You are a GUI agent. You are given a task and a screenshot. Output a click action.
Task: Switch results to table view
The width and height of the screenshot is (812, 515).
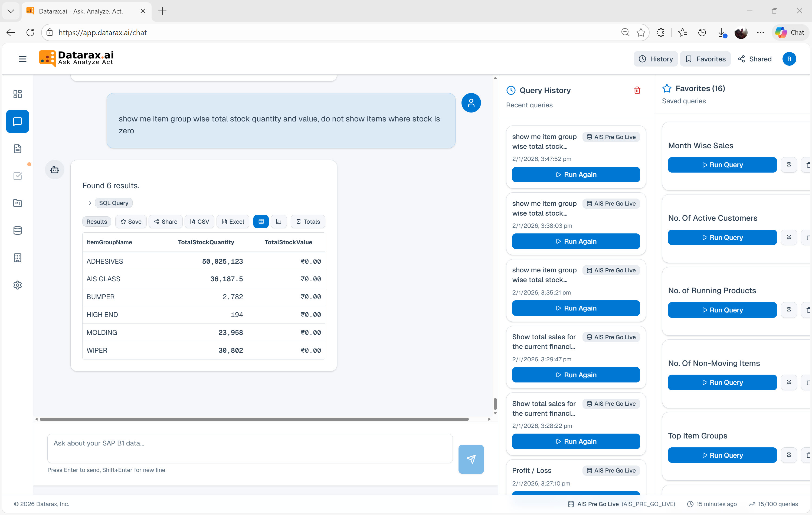[261, 222]
